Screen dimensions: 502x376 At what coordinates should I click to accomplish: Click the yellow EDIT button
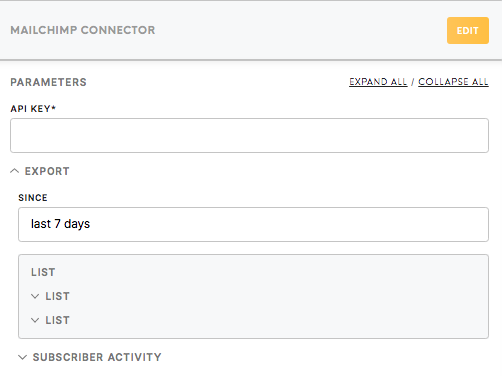468,30
